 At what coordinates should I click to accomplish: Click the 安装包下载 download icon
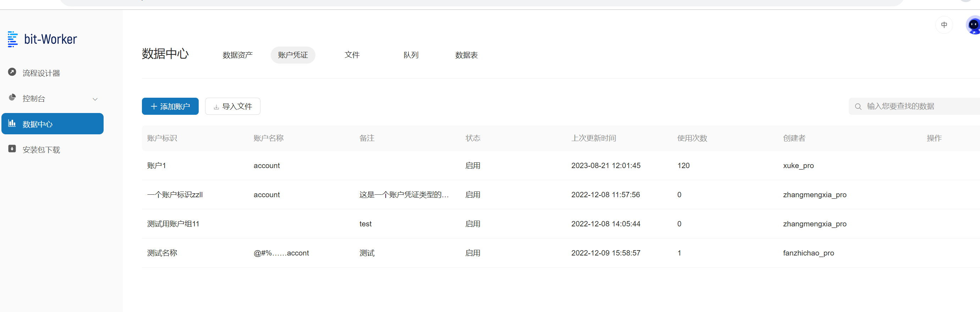12,149
